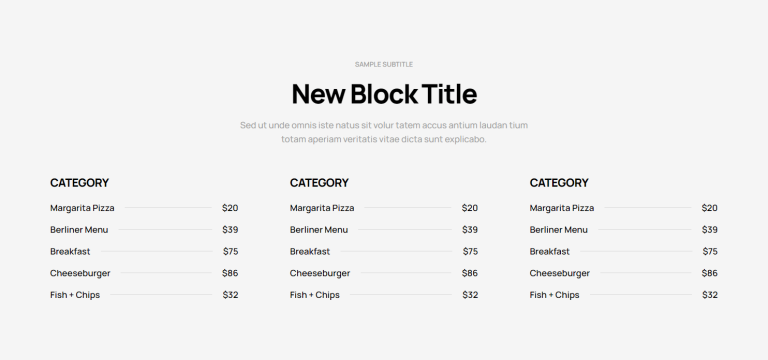This screenshot has height=360, width=768.
Task: Click Fish + Chips in third column
Action: click(554, 295)
